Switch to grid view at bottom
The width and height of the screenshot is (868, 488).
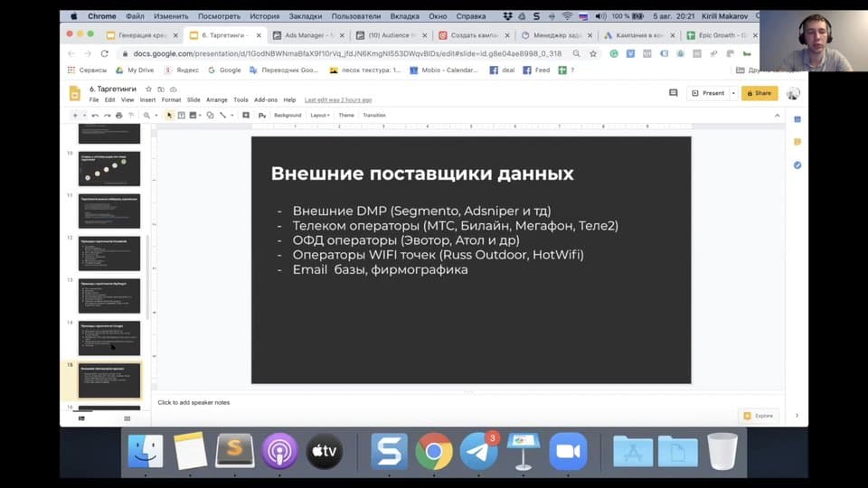[127, 418]
